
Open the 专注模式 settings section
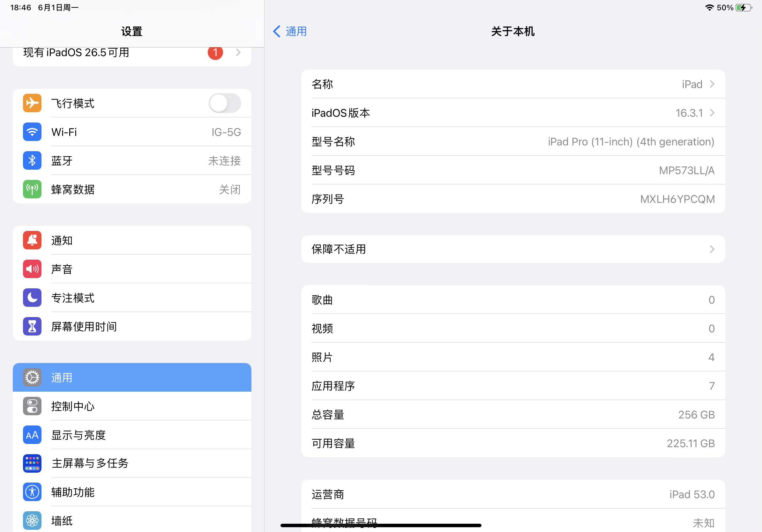pyautogui.click(x=132, y=298)
